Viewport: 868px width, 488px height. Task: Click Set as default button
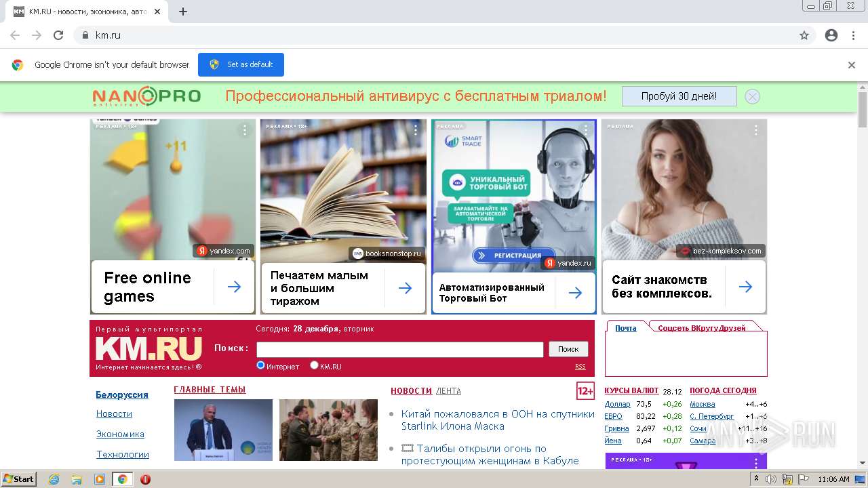coord(241,64)
